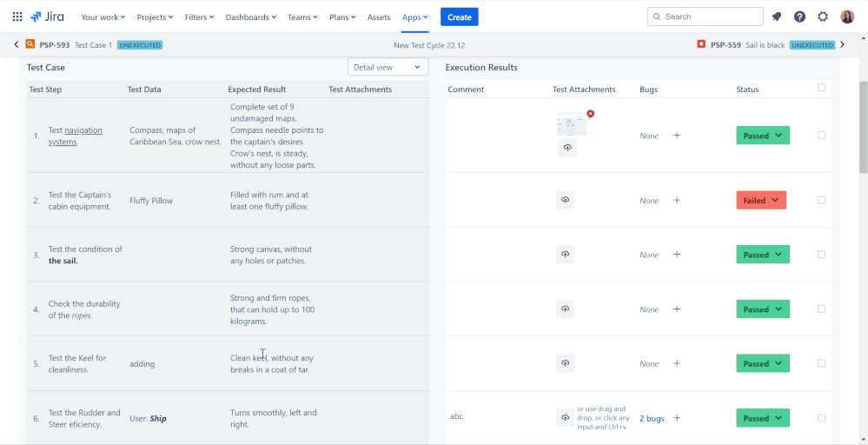
Task: Click the search magnifier icon
Action: (657, 17)
